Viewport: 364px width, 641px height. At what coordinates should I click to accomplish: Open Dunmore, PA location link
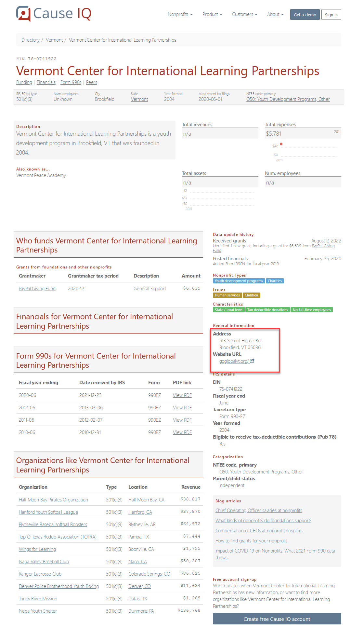click(141, 611)
